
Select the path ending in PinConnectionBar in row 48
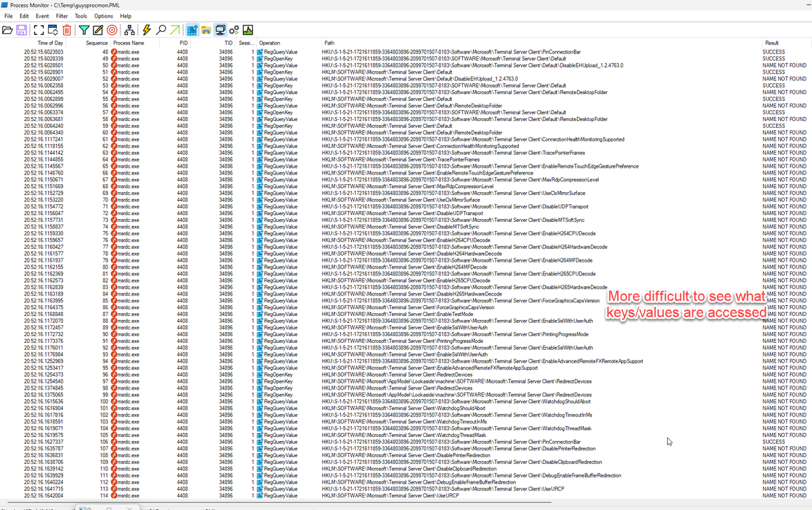coord(451,52)
